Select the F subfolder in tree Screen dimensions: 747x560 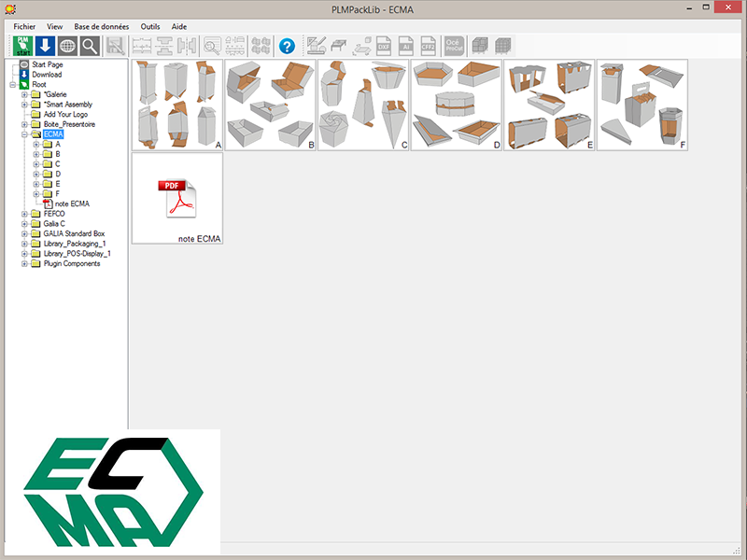point(58,194)
